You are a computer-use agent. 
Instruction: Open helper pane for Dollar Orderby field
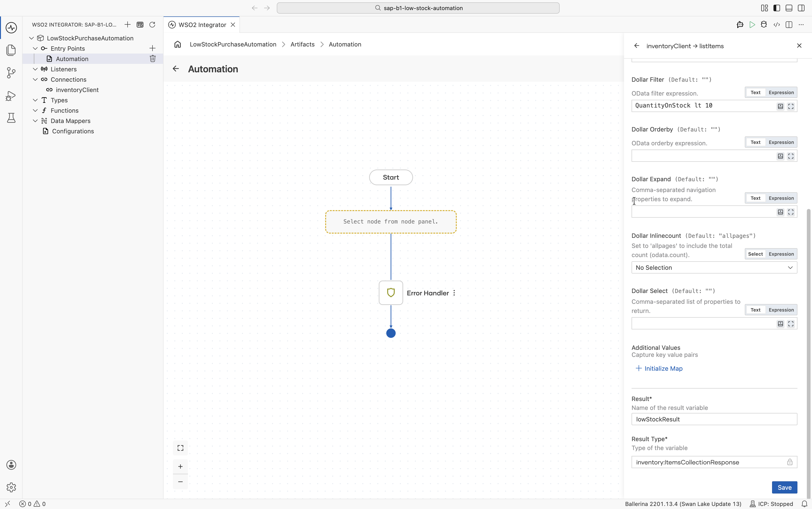pos(780,156)
